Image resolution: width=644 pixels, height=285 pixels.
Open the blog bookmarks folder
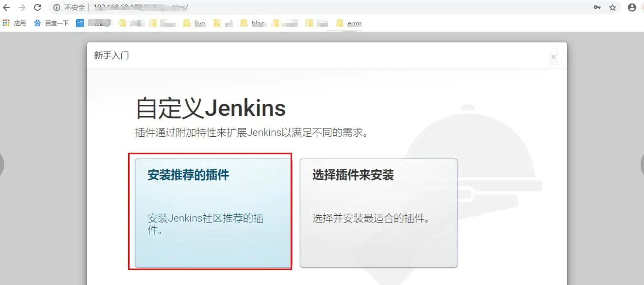[253, 23]
